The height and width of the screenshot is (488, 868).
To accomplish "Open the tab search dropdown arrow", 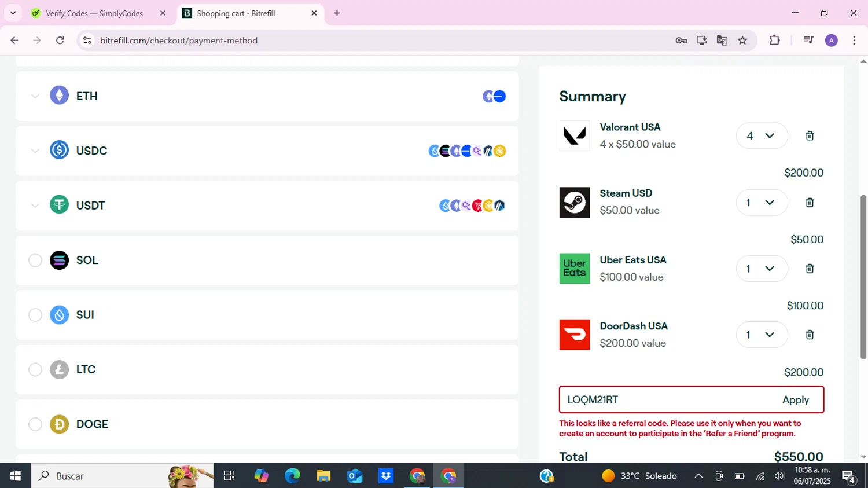I will 13,13.
